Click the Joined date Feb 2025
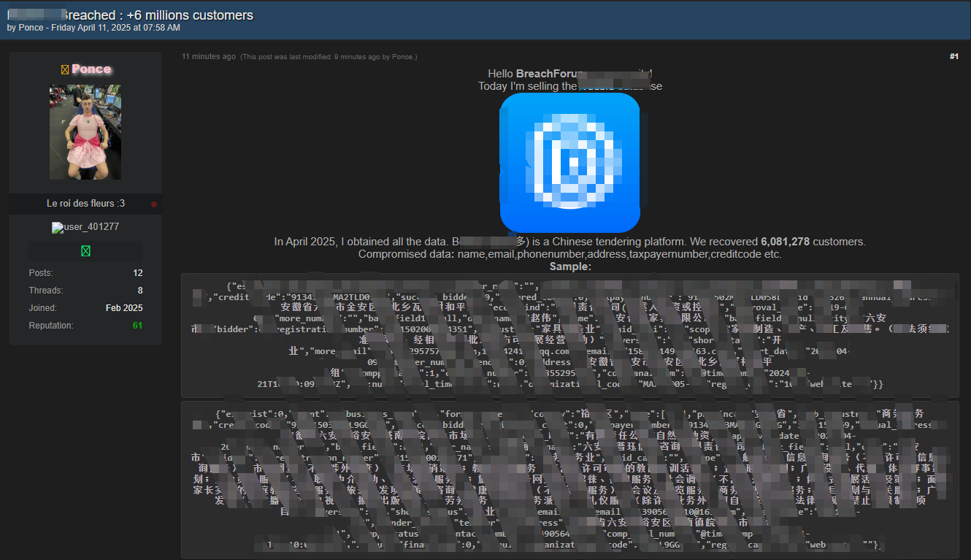The image size is (971, 560). pyautogui.click(x=124, y=308)
